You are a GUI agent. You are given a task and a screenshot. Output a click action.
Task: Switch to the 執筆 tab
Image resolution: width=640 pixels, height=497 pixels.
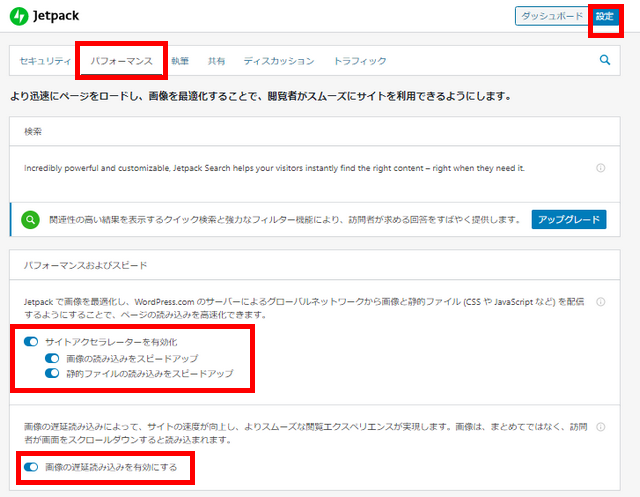(x=180, y=61)
